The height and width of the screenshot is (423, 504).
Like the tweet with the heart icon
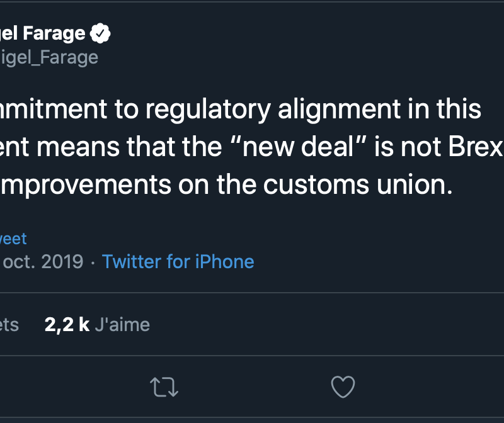pos(343,386)
